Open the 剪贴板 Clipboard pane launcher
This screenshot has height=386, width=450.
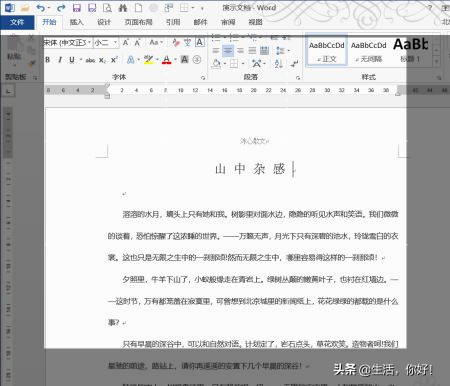(35, 77)
